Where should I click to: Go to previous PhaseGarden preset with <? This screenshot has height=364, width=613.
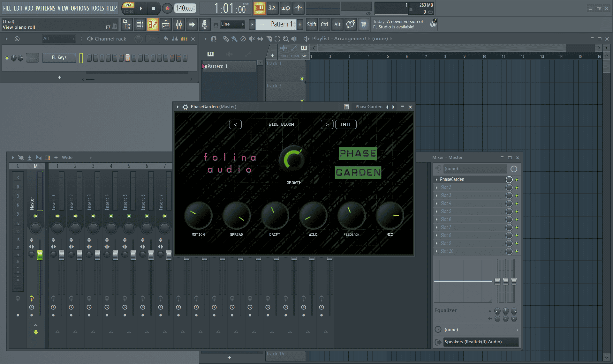point(235,124)
